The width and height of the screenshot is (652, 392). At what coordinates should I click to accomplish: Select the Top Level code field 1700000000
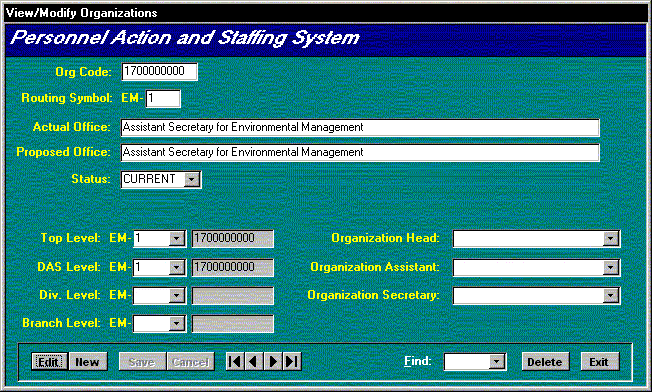click(x=232, y=239)
